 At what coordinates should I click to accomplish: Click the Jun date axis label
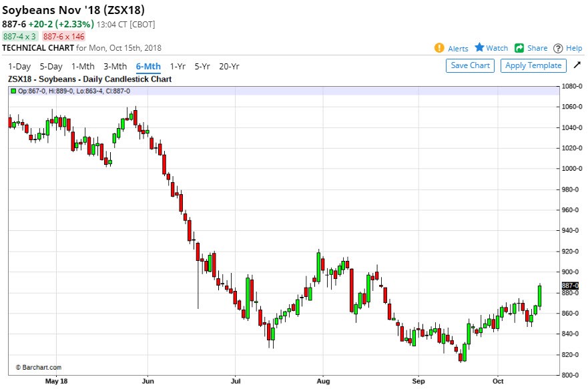[148, 382]
